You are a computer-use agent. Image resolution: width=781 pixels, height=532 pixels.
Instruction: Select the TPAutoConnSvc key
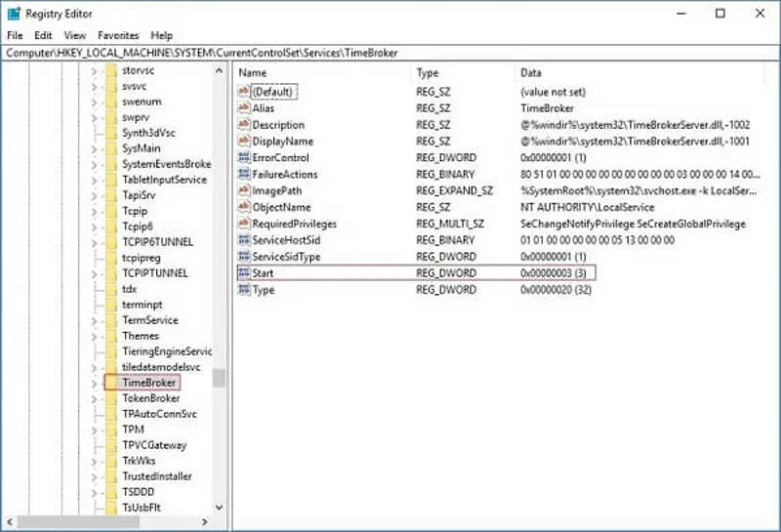[159, 414]
